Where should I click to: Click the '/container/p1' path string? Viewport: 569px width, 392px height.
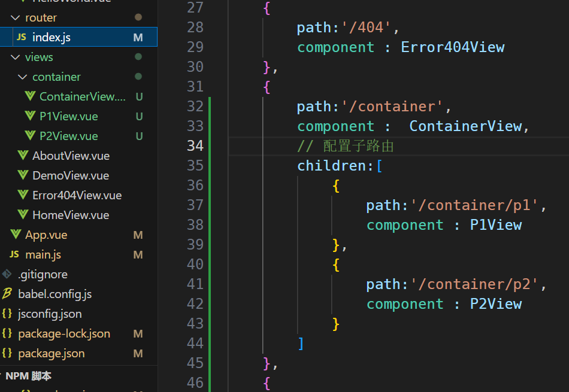click(474, 205)
